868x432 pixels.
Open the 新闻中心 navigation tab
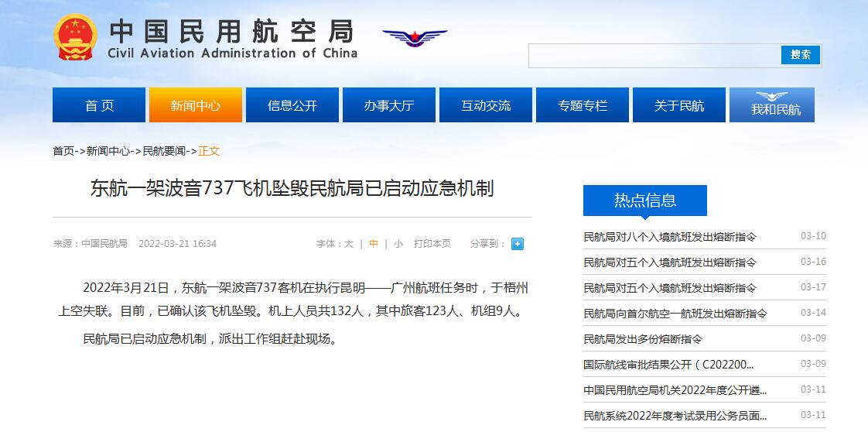(x=196, y=105)
